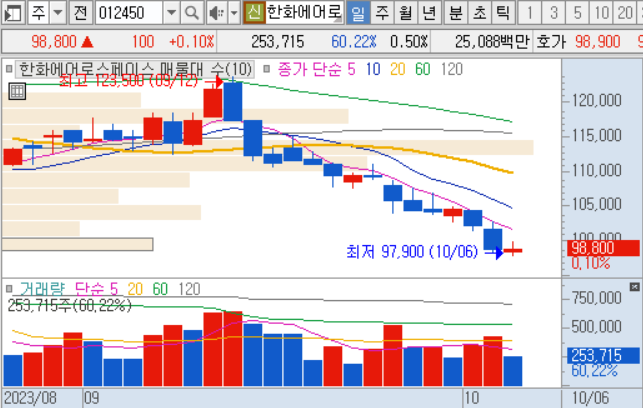Screen dimensions: 643x408
Task: Toggle the 거래량 volume indicator marker
Action: [x=9, y=289]
